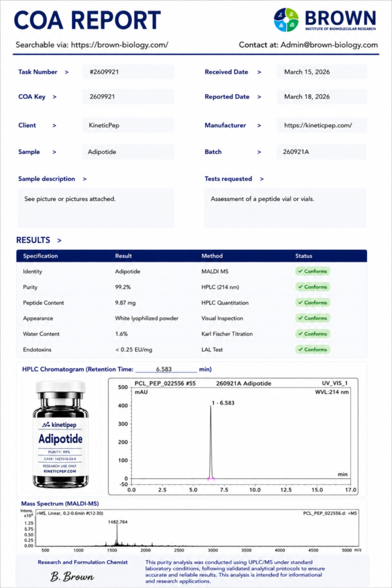Click the Batch field 260921A
Image resolution: width=392 pixels, height=588 pixels.
click(321, 152)
